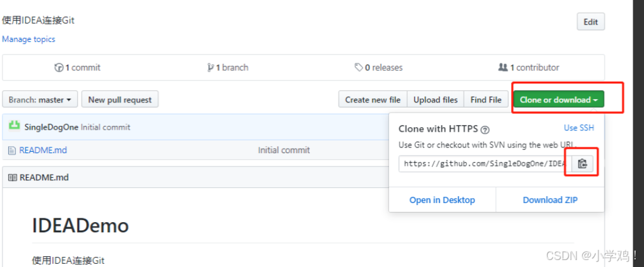This screenshot has height=267, width=644.
Task: Click SingleDogOne's green avatar icon
Action: (x=15, y=125)
